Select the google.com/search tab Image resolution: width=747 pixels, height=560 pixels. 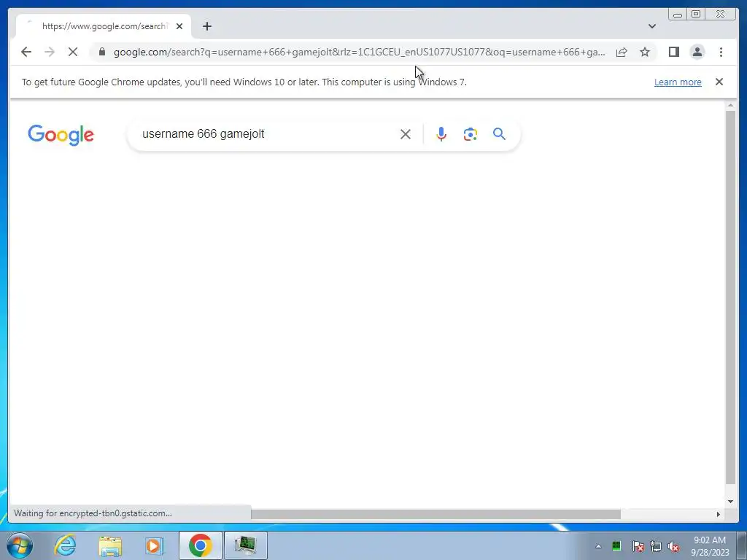[x=104, y=26]
